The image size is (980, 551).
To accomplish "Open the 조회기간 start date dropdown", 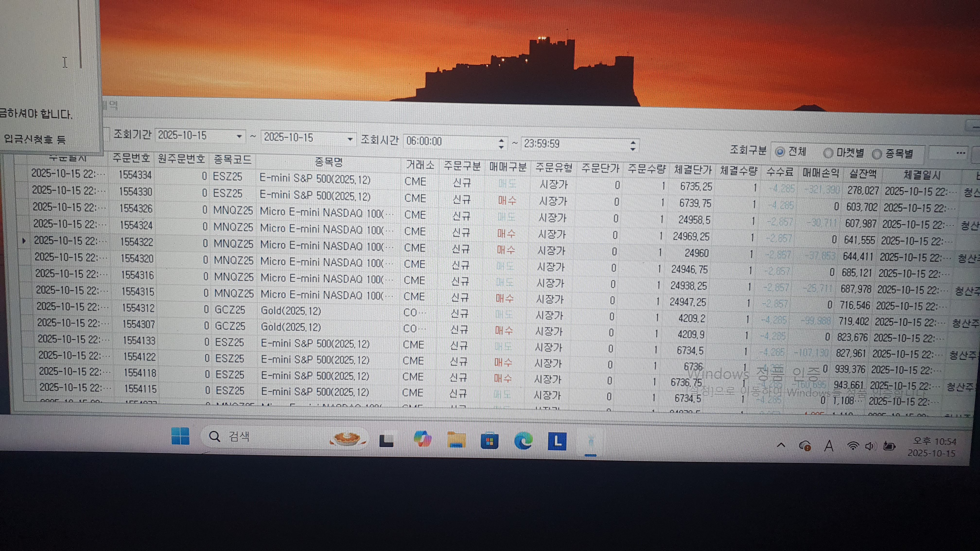I will pos(239,136).
